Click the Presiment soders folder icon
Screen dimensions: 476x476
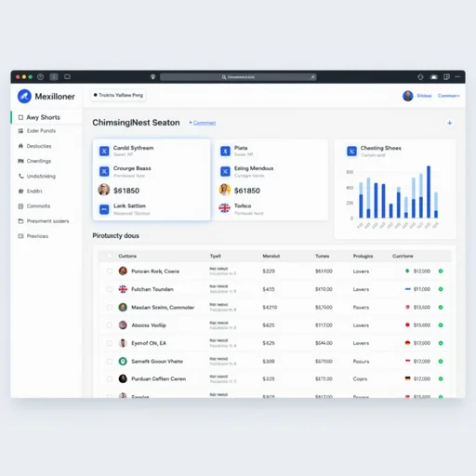point(20,221)
